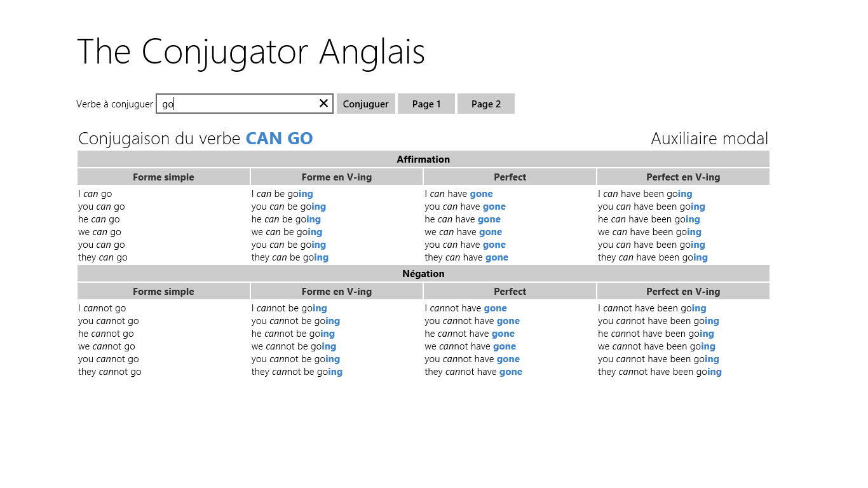Focus the verb text input field
This screenshot has width=868, height=488.
(236, 104)
